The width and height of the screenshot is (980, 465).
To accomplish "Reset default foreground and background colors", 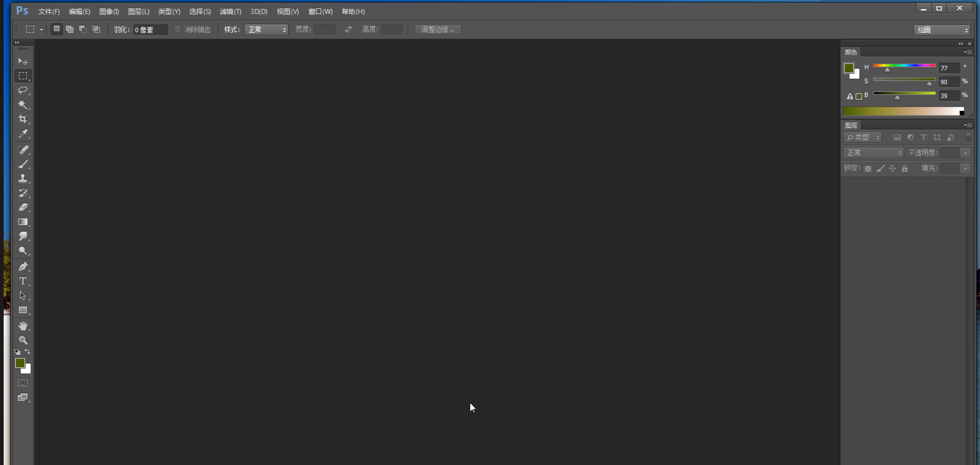I will pyautogui.click(x=17, y=352).
